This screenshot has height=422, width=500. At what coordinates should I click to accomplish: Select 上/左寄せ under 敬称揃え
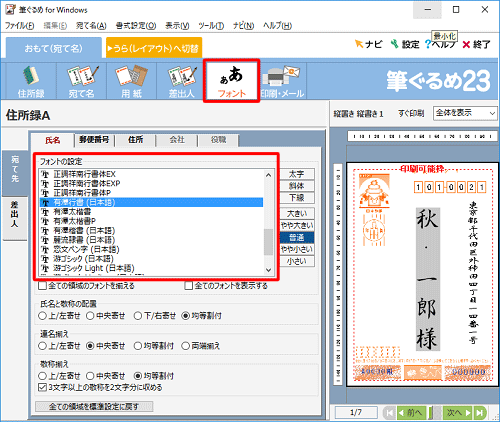[x=42, y=376]
